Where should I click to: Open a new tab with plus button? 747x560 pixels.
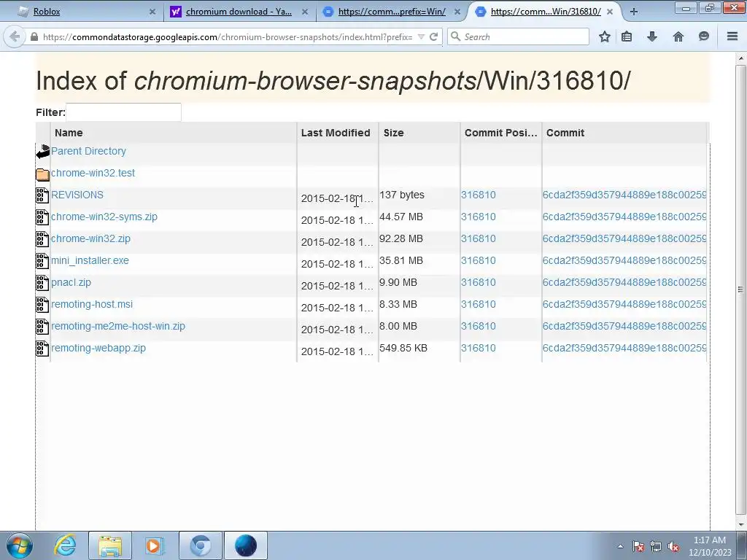(634, 12)
